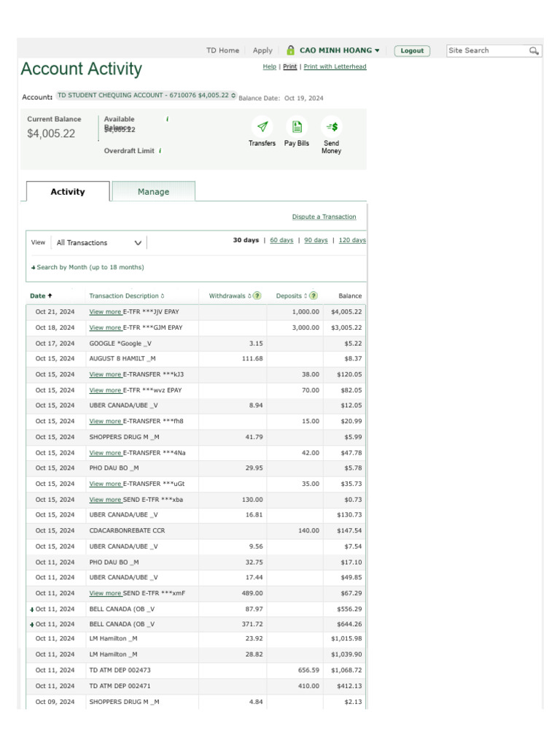The height and width of the screenshot is (747, 560).
Task: Open the Deposits column help icon
Action: (x=314, y=296)
